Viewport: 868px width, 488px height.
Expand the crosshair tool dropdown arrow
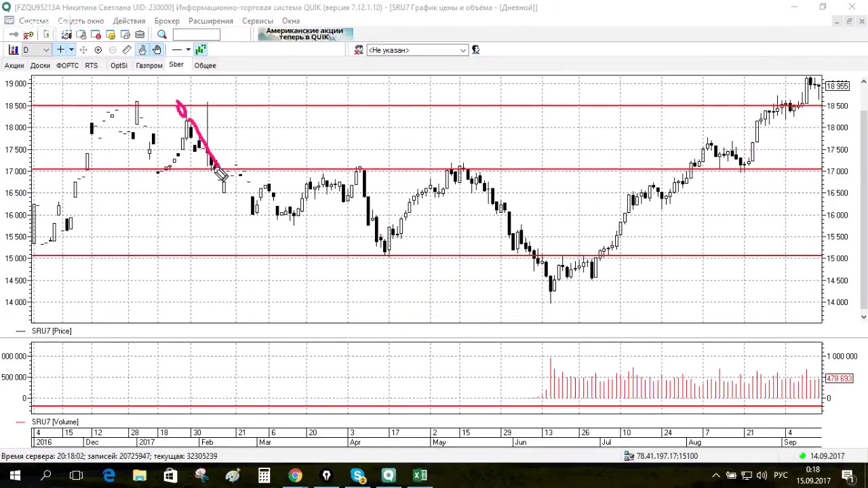coord(71,49)
